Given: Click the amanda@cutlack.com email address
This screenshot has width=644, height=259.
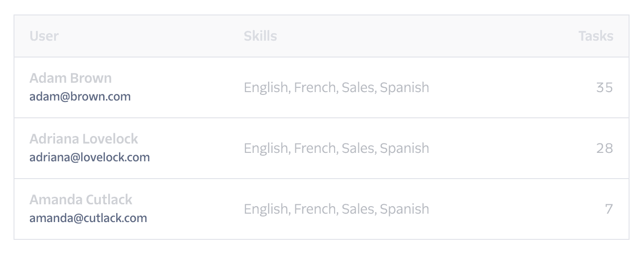Looking at the screenshot, I should point(88,218).
